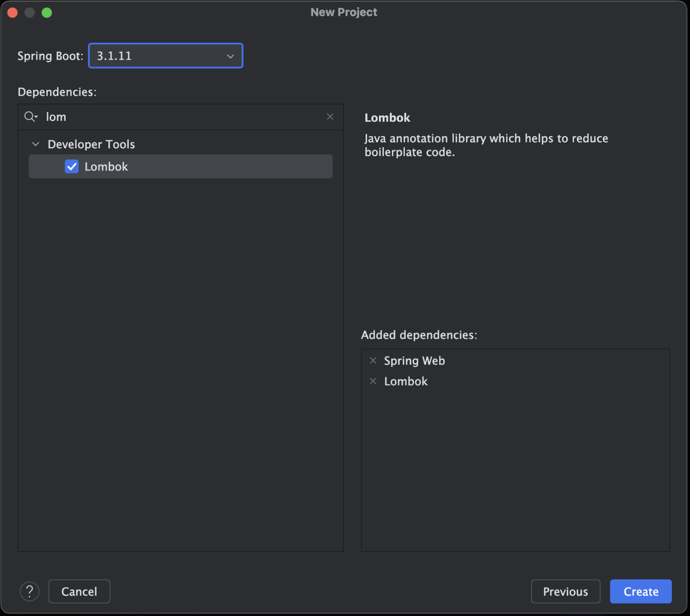Cancel the New Project dialog
The image size is (690, 616).
[79, 592]
